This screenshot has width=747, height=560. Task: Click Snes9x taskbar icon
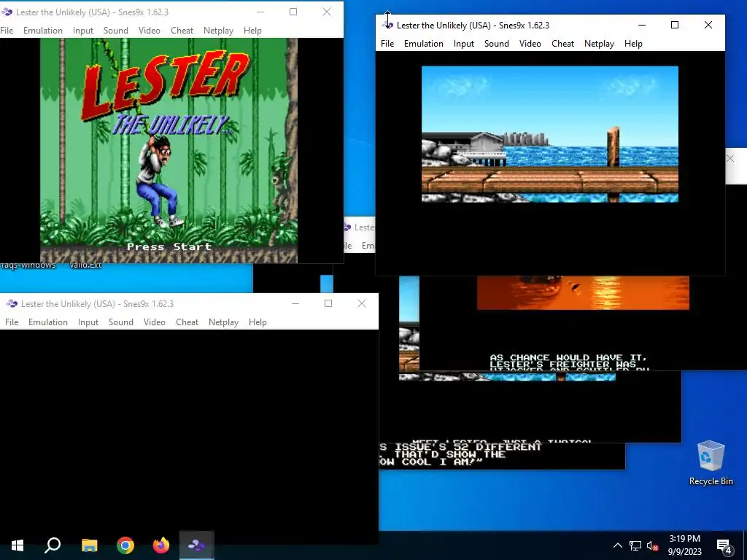[x=197, y=545]
